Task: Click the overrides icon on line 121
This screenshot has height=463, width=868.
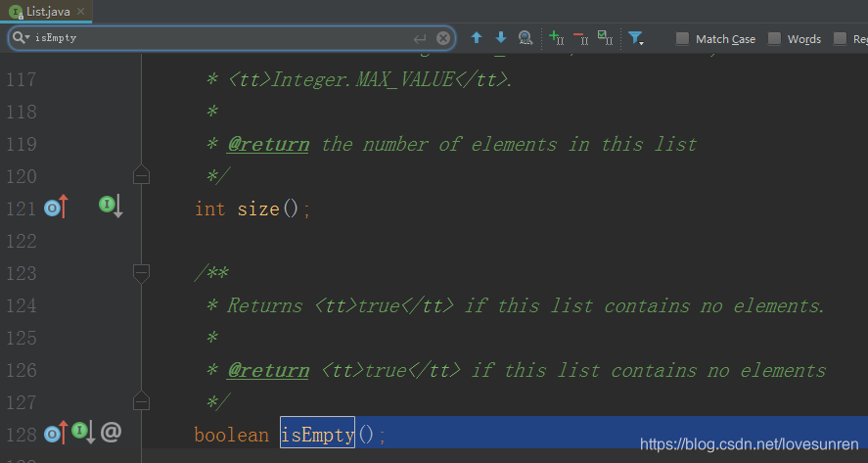Action: click(56, 208)
